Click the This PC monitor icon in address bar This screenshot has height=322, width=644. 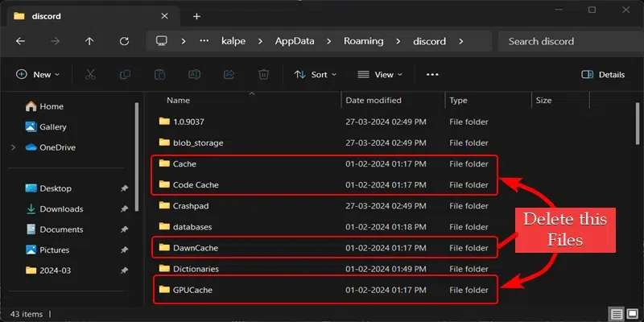162,41
